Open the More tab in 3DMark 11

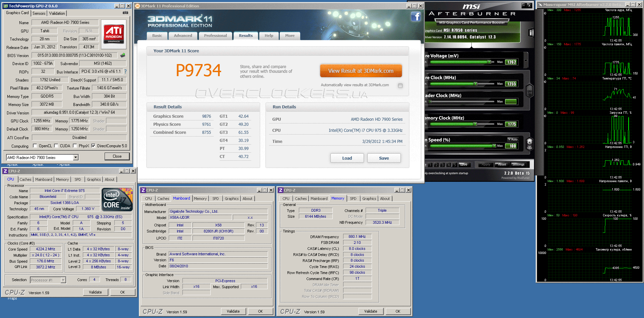290,36
